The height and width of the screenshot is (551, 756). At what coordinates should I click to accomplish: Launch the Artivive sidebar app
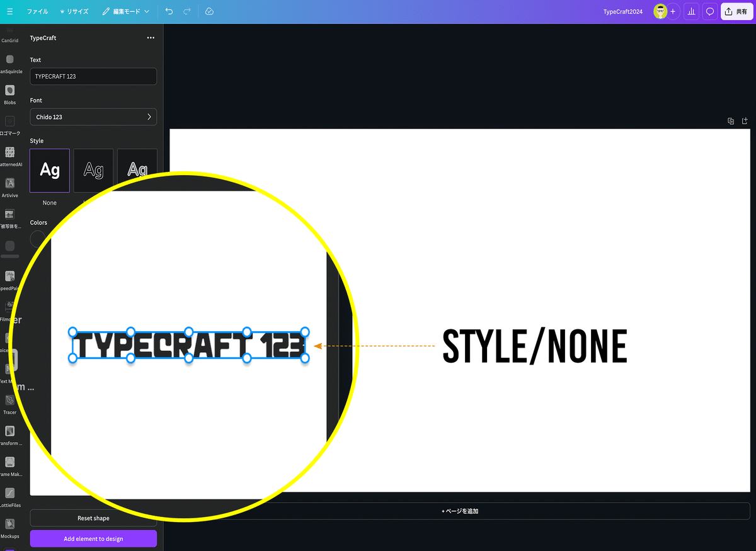(x=10, y=183)
